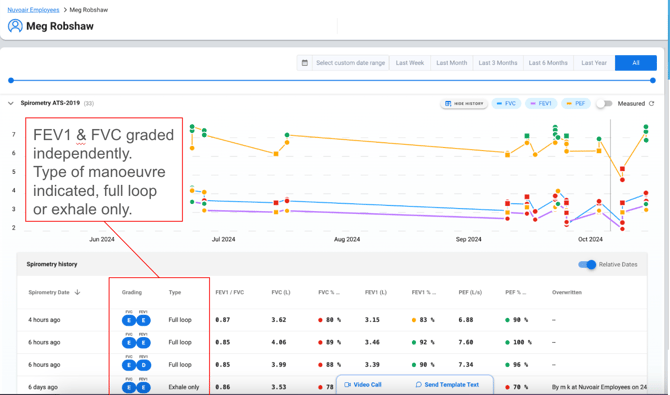Click the Hide History icon button
Screen dimensions: 670x395
(x=464, y=103)
